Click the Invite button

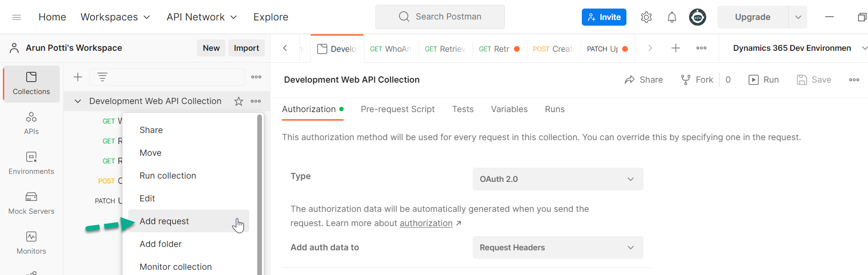coord(604,17)
